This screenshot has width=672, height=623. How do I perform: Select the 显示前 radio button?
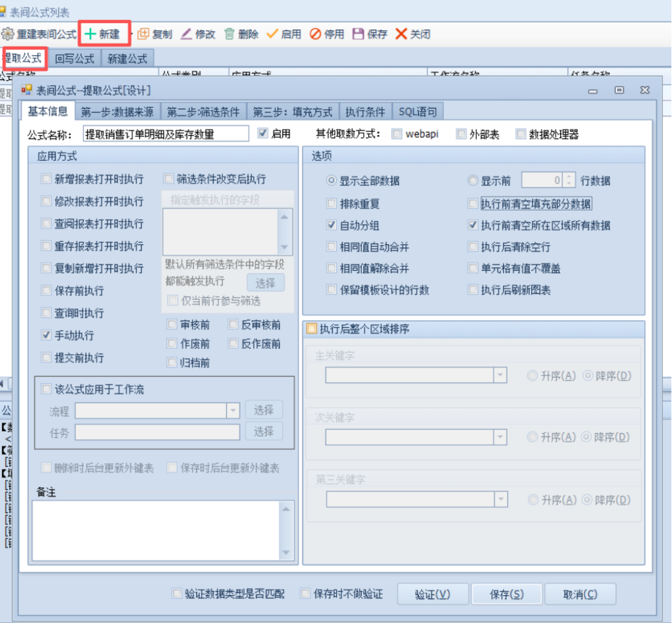[x=473, y=181]
